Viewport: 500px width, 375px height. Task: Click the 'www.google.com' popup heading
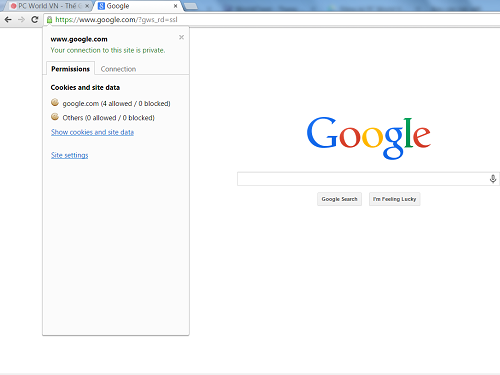pyautogui.click(x=79, y=39)
